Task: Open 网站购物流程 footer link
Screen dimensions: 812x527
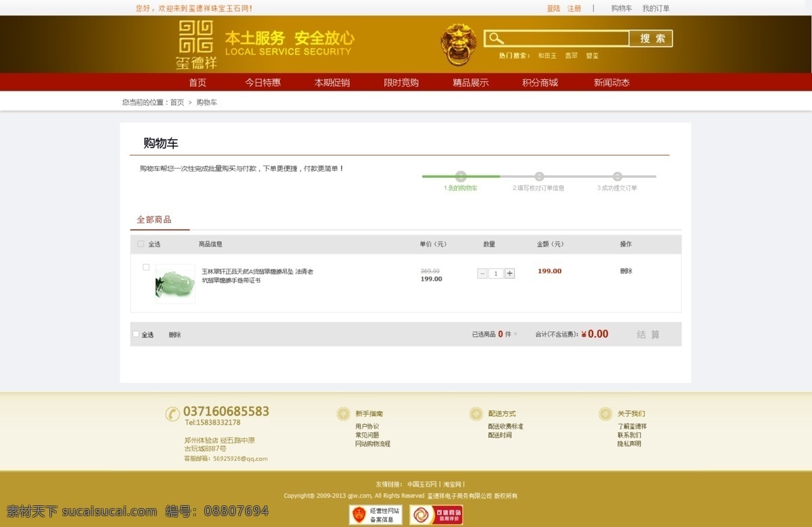Action: 373,444
